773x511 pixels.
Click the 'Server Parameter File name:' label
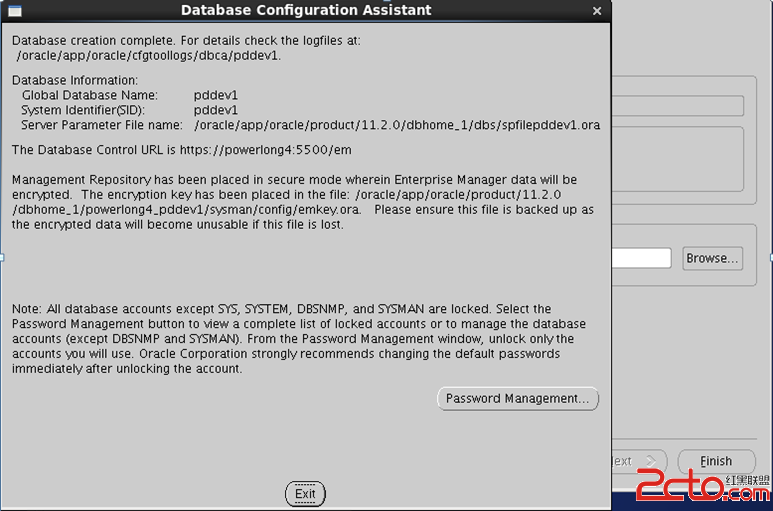pos(102,125)
